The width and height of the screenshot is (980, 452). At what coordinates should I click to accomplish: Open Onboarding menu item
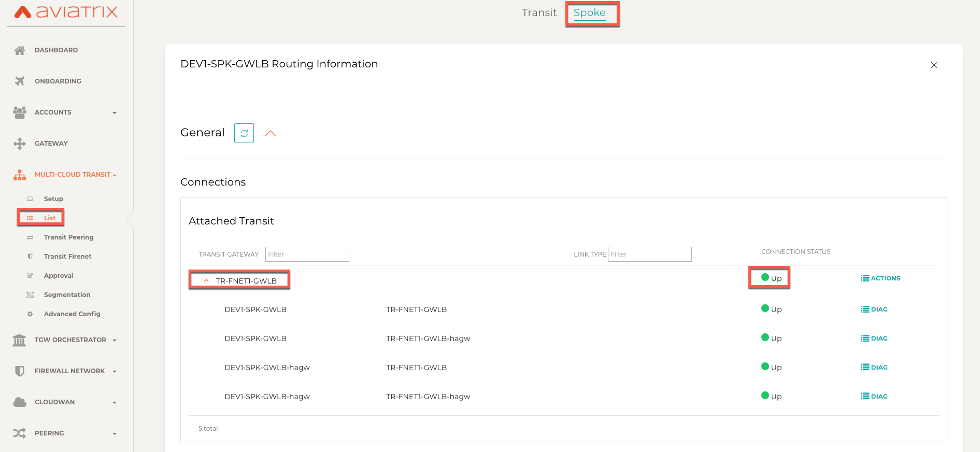[x=58, y=81]
